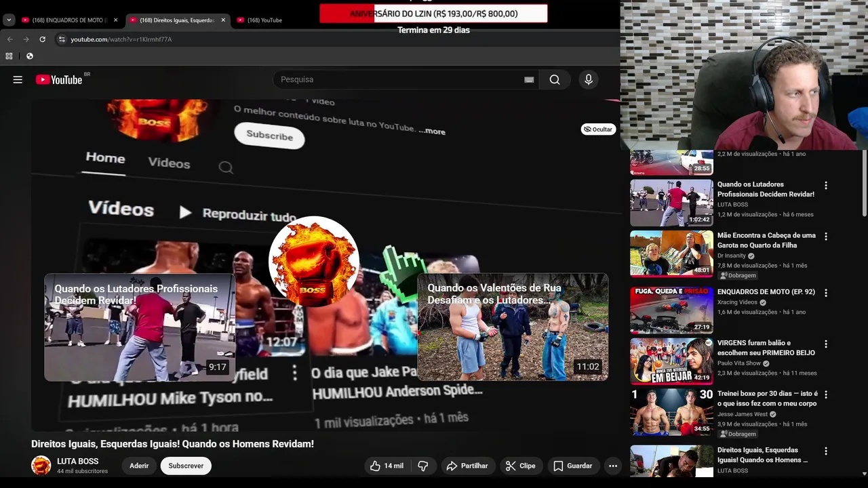Reload the page with refresh icon
This screenshot has width=868, height=488.
[42, 39]
